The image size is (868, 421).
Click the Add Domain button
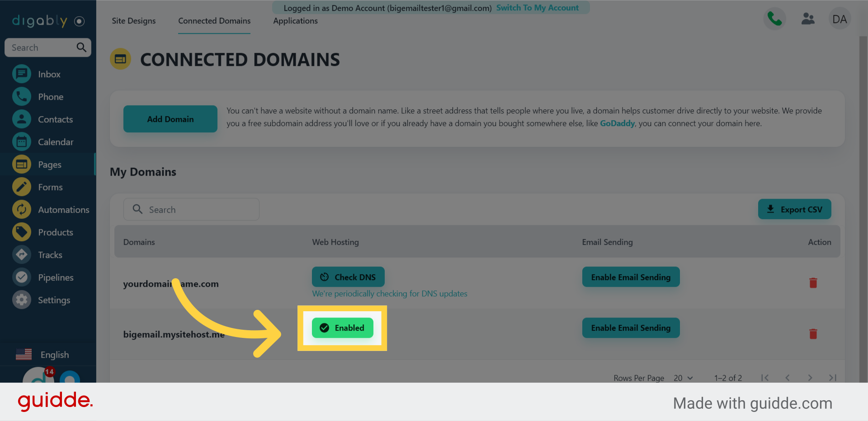point(170,119)
